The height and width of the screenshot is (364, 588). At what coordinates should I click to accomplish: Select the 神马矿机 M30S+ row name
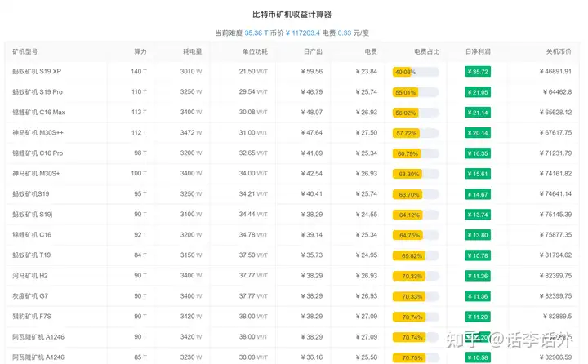(36, 173)
